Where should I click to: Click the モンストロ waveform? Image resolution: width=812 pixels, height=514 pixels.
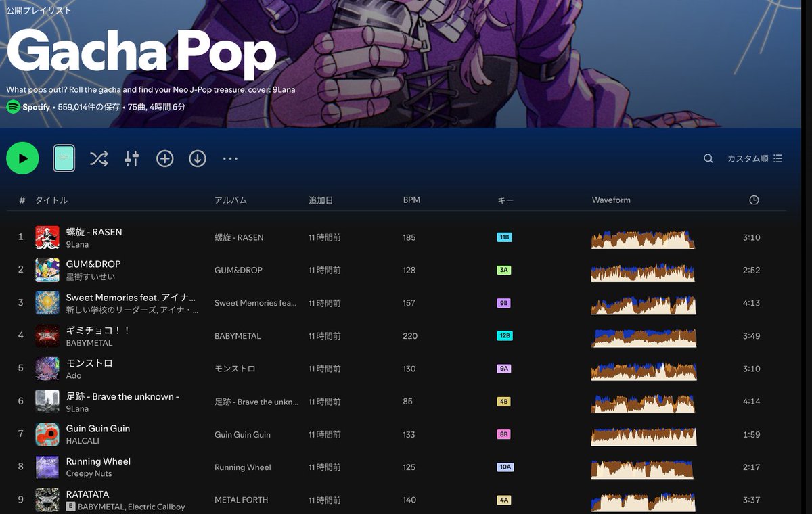tap(644, 371)
